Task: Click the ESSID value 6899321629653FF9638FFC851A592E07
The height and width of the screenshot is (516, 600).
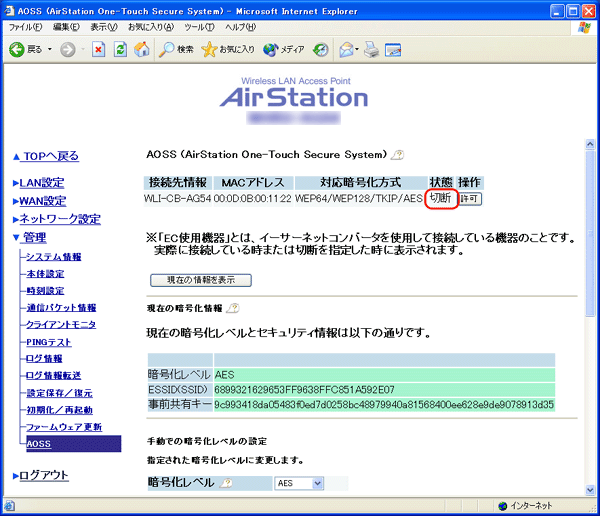Action: coord(304,390)
